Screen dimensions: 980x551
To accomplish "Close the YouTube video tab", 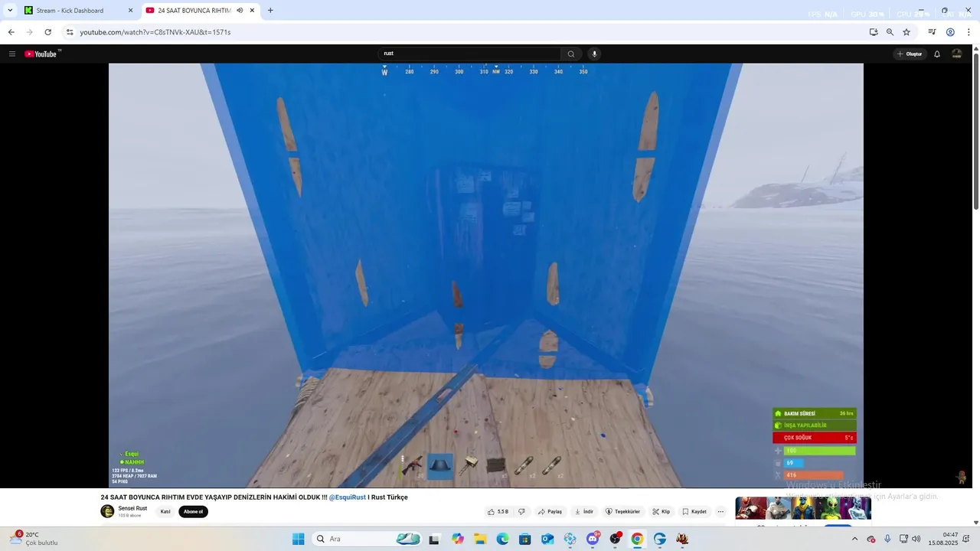I will (x=252, y=11).
